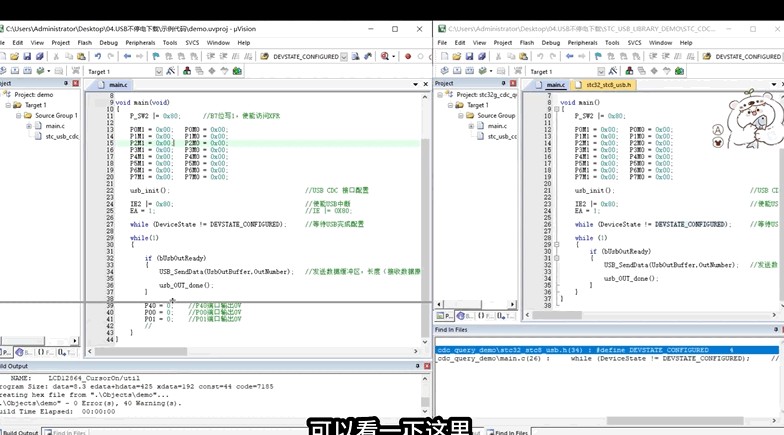The width and height of the screenshot is (784, 435).
Task: Click New file icon in demo window
Action: coord(2,56)
